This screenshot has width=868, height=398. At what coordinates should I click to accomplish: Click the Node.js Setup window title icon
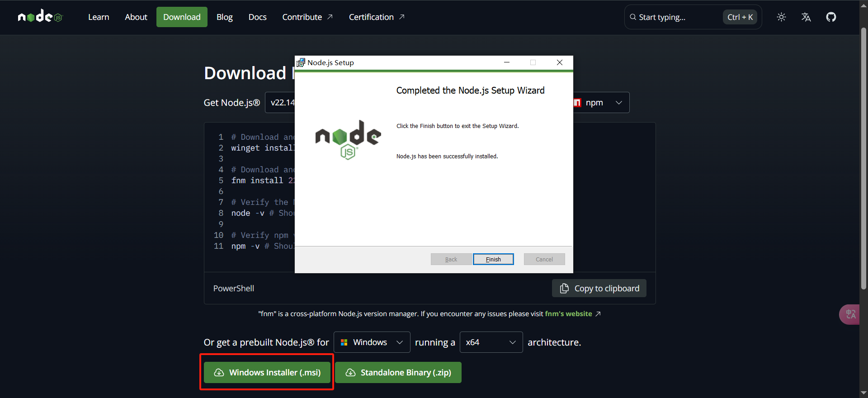coord(301,62)
